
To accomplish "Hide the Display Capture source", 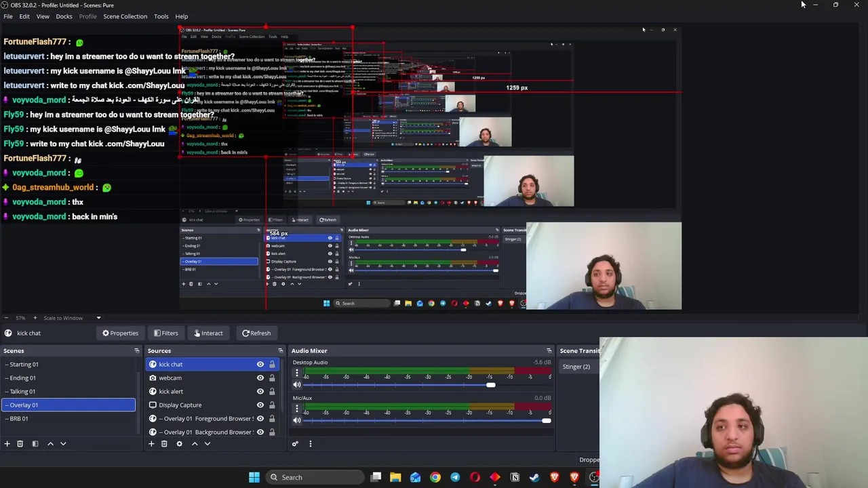I will pos(260,405).
